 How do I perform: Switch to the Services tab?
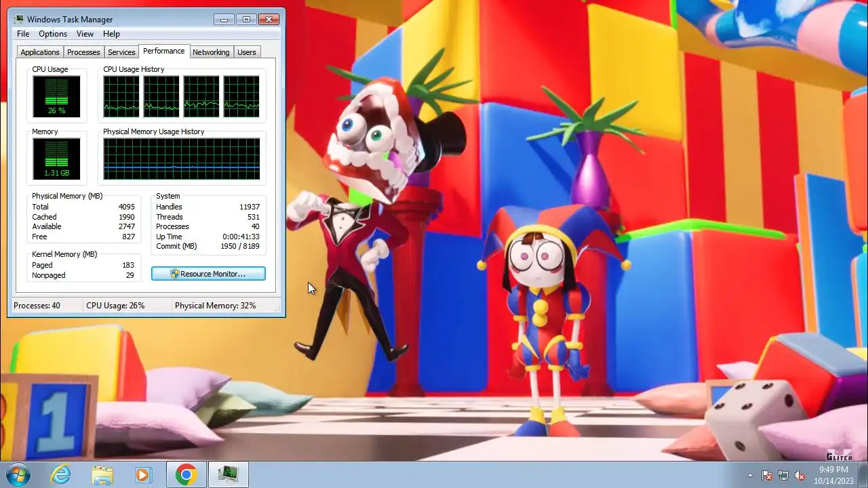click(x=121, y=52)
